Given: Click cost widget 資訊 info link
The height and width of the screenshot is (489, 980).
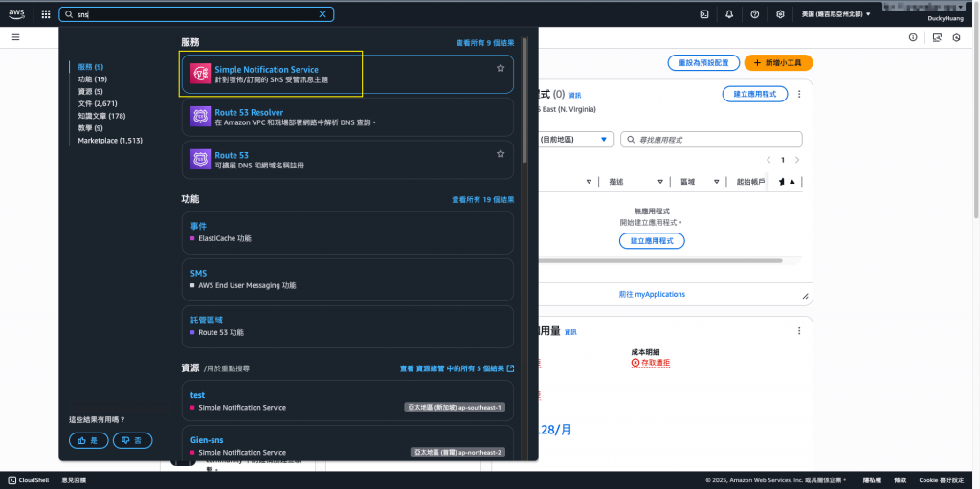Looking at the screenshot, I should [570, 332].
